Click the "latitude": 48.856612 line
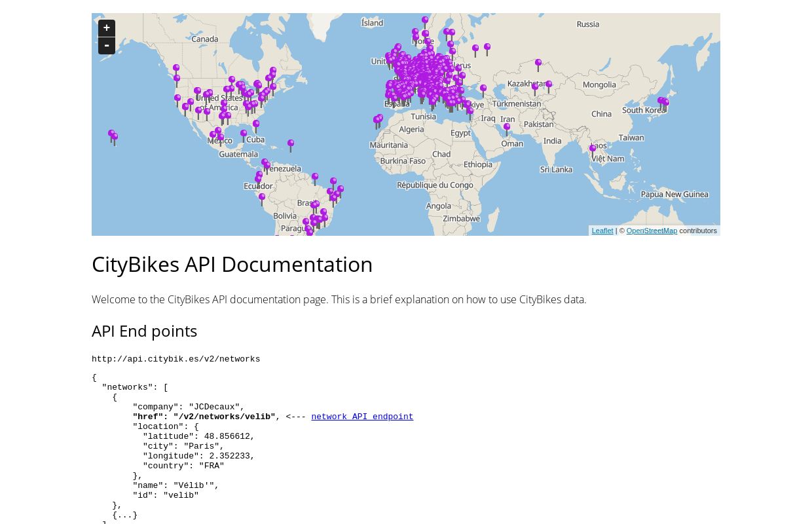 point(199,436)
